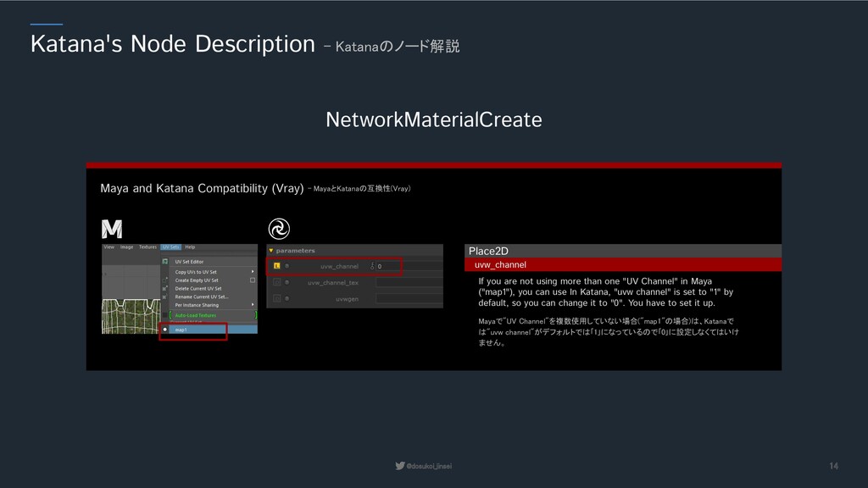Expand the Per Instance Sharing submenu arrow
868x488 pixels.
(x=253, y=305)
